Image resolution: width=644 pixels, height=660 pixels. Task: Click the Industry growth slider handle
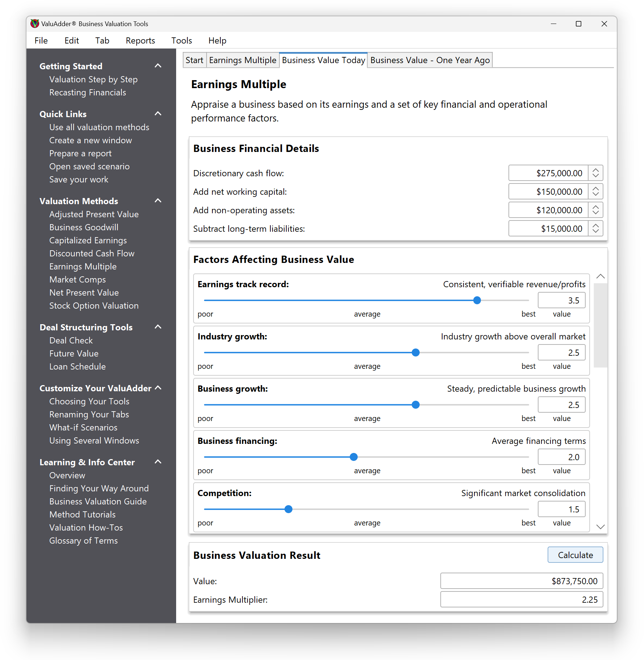point(416,352)
